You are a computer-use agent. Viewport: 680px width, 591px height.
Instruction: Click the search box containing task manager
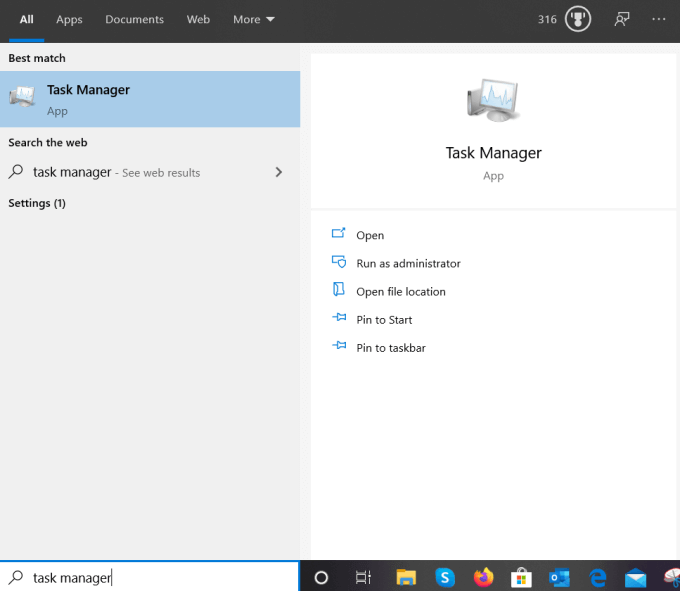click(150, 577)
